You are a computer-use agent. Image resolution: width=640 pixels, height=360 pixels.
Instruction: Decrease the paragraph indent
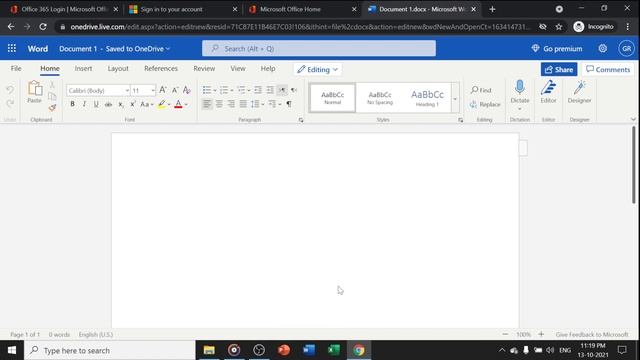pyautogui.click(x=258, y=90)
